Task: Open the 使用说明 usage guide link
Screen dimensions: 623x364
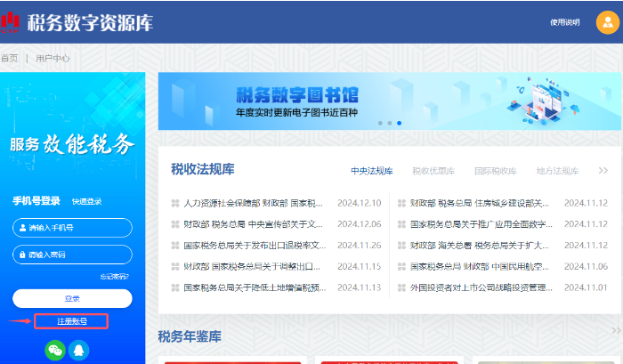Action: click(x=564, y=23)
